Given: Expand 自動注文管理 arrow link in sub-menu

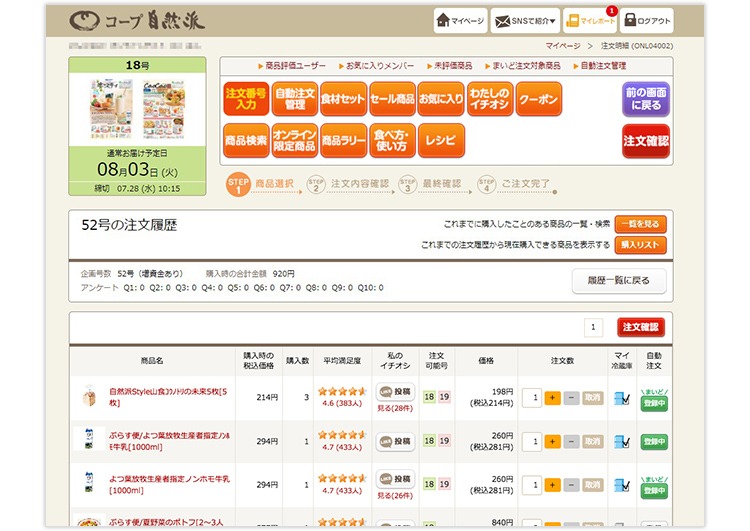Looking at the screenshot, I should pyautogui.click(x=603, y=65).
